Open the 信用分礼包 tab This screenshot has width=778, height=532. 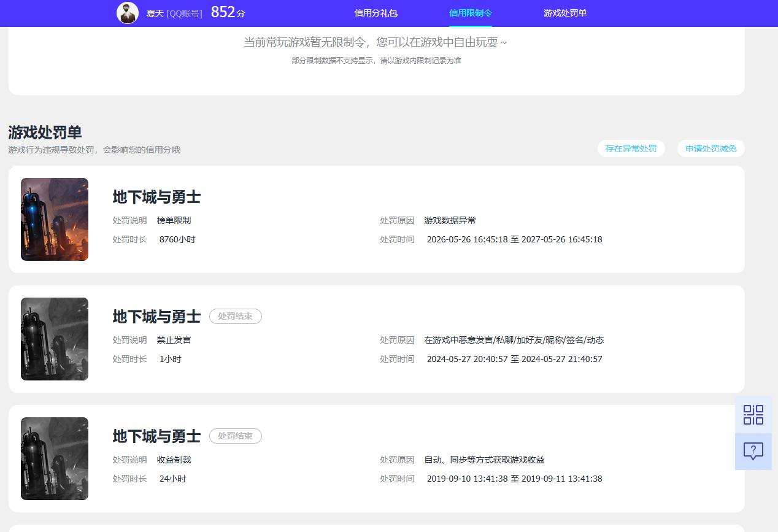tap(376, 13)
